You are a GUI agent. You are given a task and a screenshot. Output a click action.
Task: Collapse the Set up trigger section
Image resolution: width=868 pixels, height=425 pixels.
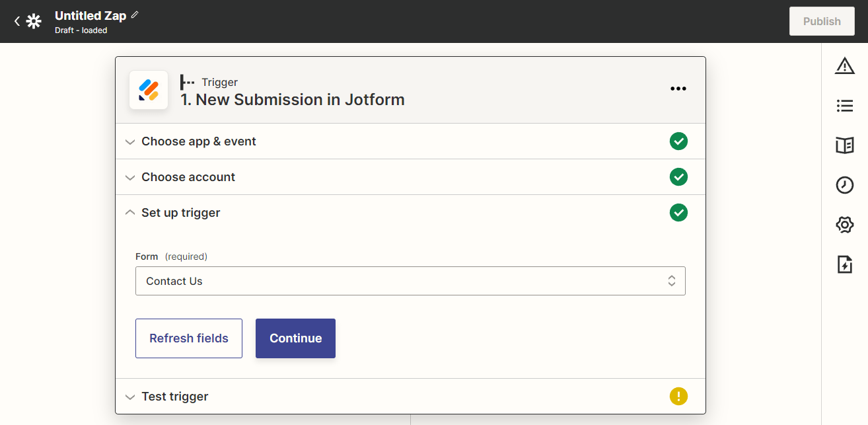(x=180, y=213)
